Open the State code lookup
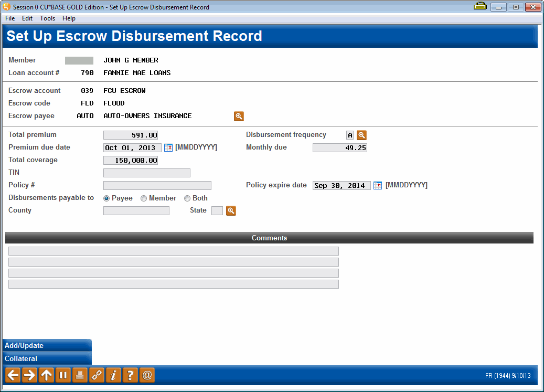 click(x=231, y=210)
